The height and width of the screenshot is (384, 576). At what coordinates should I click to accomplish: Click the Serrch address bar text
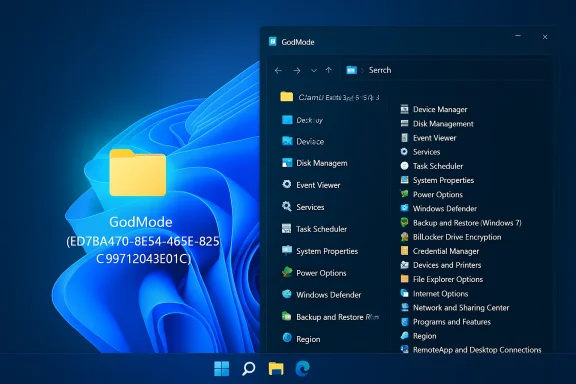click(380, 70)
